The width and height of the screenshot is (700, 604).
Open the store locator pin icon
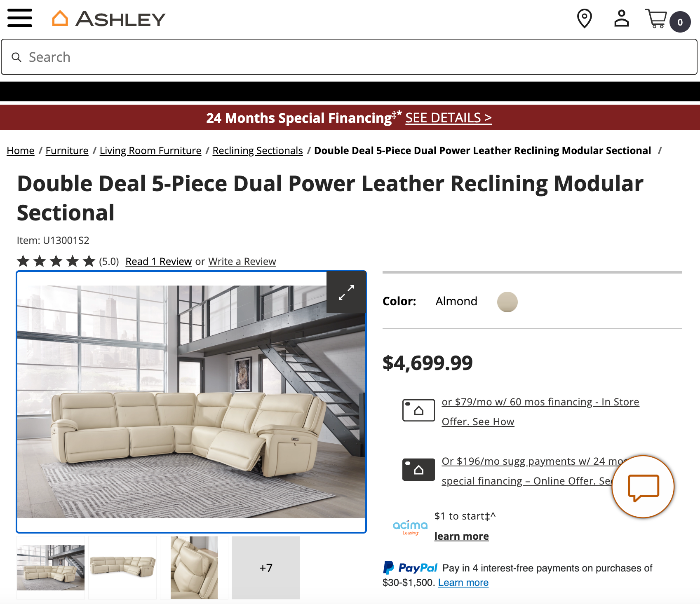click(x=585, y=18)
